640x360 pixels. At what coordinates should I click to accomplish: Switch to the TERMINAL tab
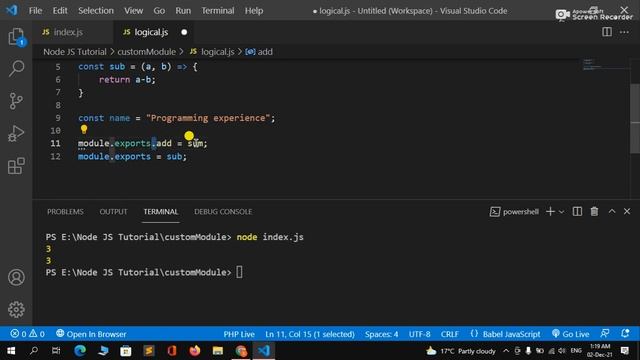160,211
